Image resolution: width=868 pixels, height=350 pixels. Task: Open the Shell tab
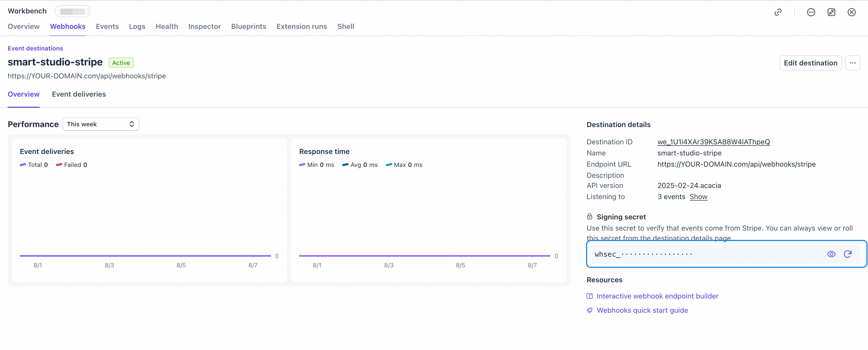click(x=346, y=27)
